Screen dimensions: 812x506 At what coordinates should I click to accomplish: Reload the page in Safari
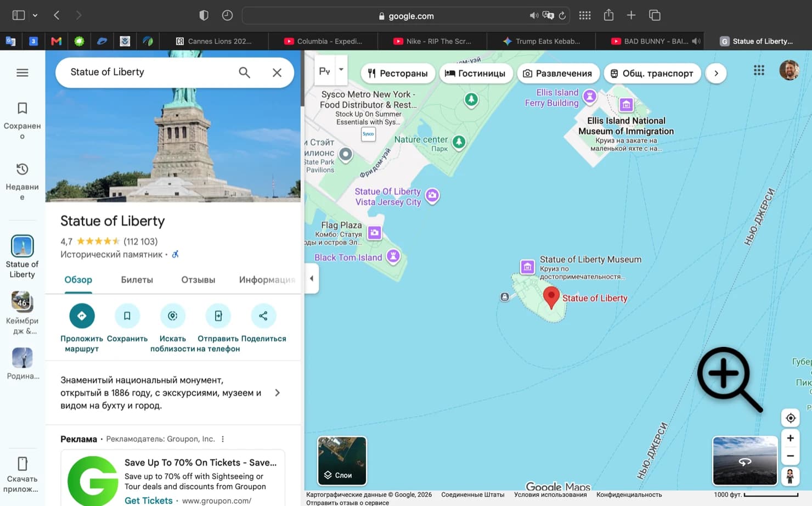(x=562, y=16)
